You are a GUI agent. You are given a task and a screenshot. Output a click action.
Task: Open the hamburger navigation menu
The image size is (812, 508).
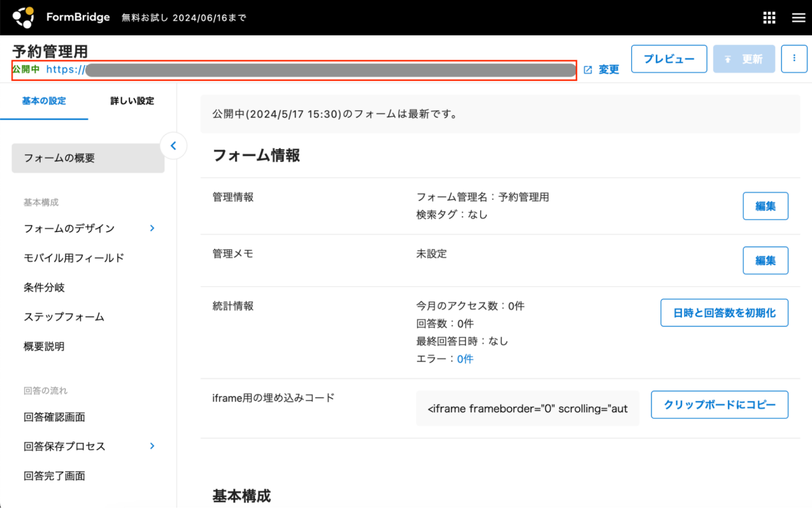coord(798,17)
